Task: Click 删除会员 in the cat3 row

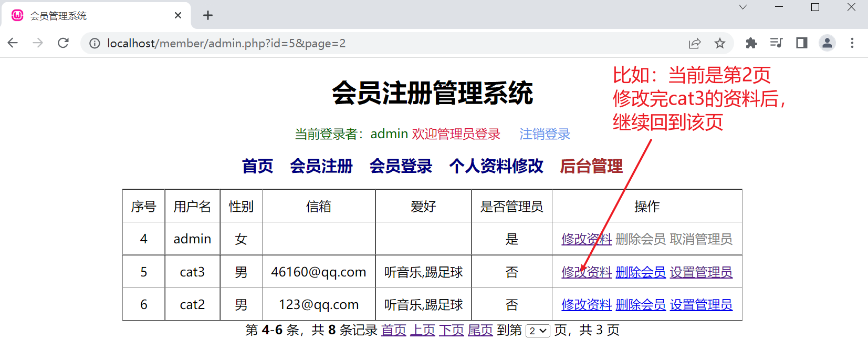Action: (641, 272)
